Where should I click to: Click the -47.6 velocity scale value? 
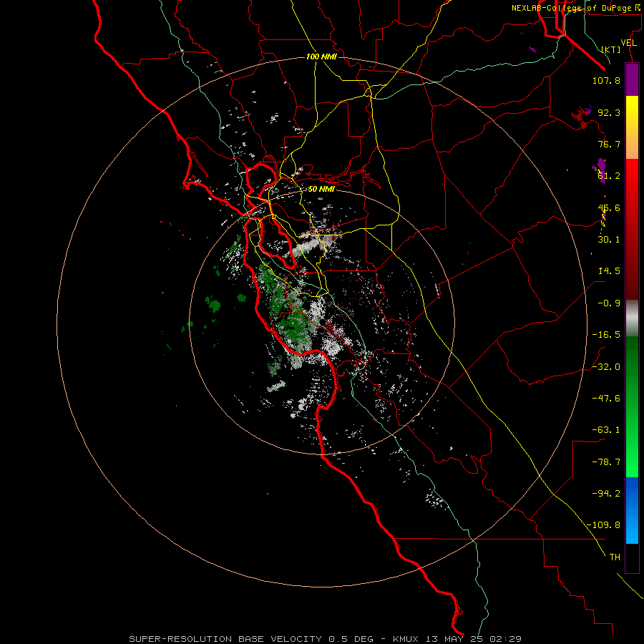[606, 399]
